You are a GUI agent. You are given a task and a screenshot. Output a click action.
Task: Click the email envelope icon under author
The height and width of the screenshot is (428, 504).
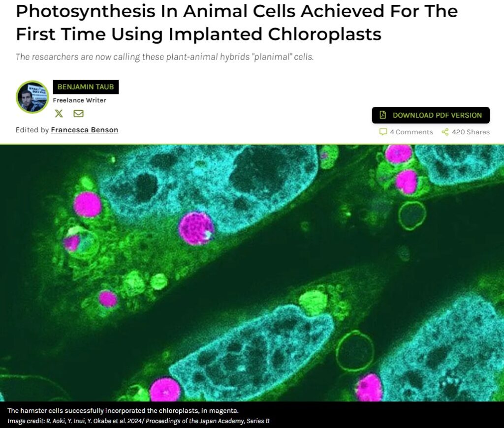(x=78, y=114)
